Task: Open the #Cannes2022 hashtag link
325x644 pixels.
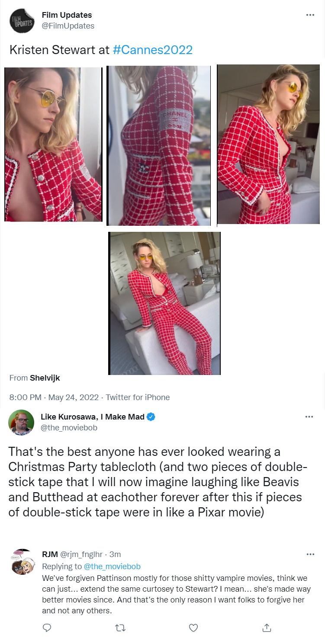Action: (x=152, y=50)
